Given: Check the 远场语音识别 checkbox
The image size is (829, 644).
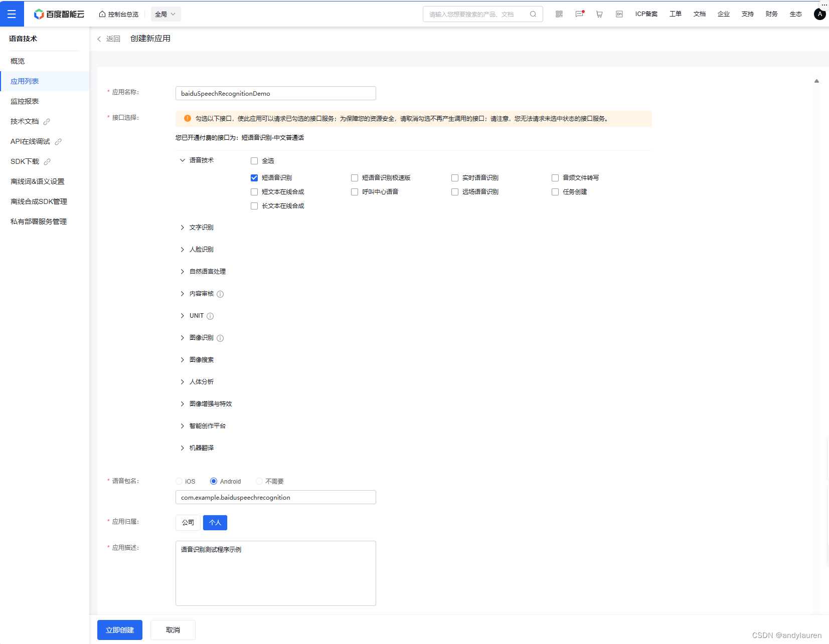Looking at the screenshot, I should [455, 192].
